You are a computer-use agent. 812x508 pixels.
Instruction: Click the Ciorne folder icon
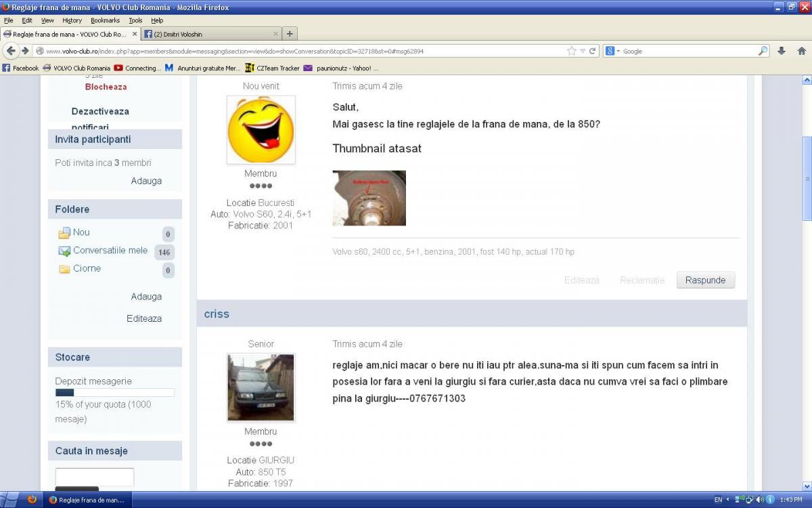pyautogui.click(x=64, y=270)
